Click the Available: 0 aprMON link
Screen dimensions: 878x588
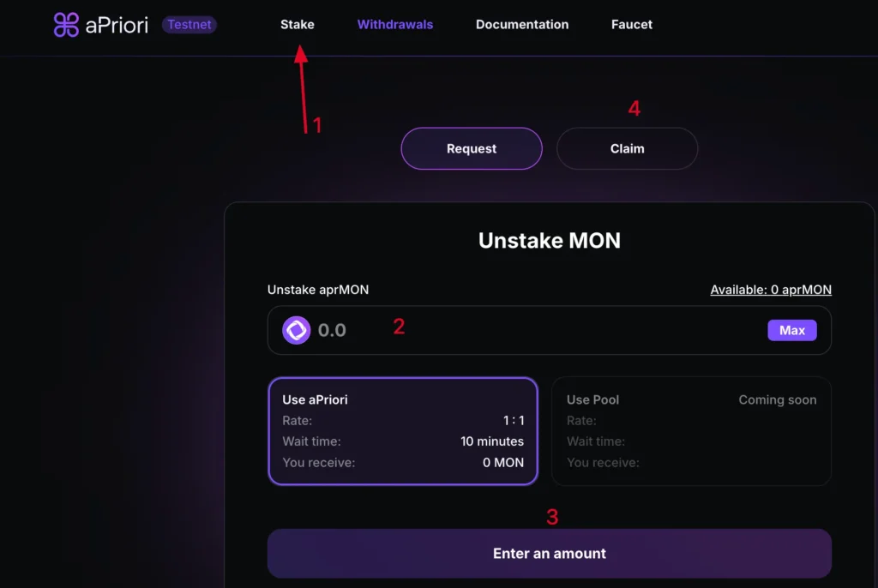tap(770, 290)
